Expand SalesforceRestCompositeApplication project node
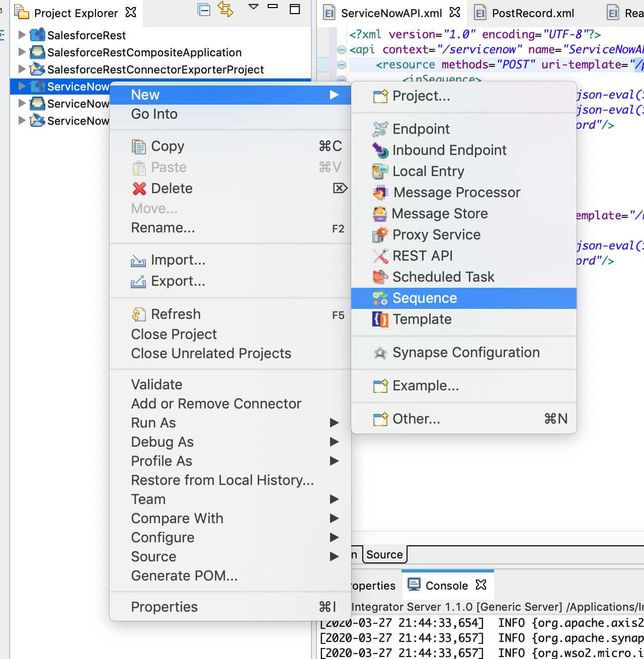 pos(22,52)
